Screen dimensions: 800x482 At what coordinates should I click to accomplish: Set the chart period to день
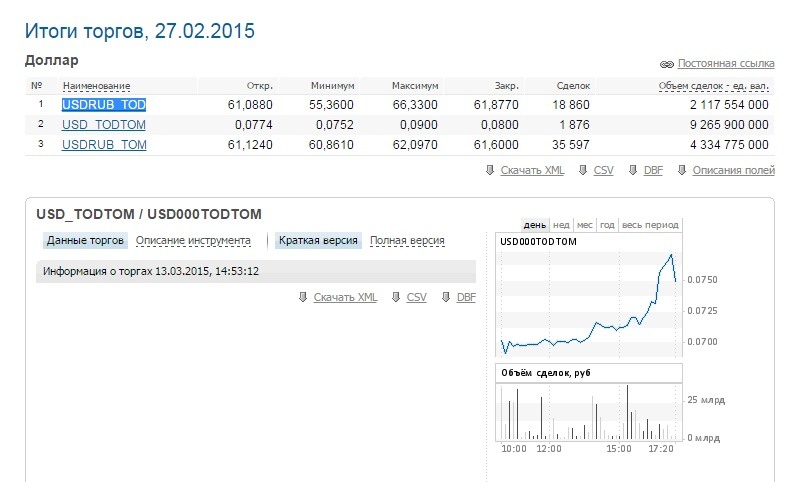coord(534,225)
